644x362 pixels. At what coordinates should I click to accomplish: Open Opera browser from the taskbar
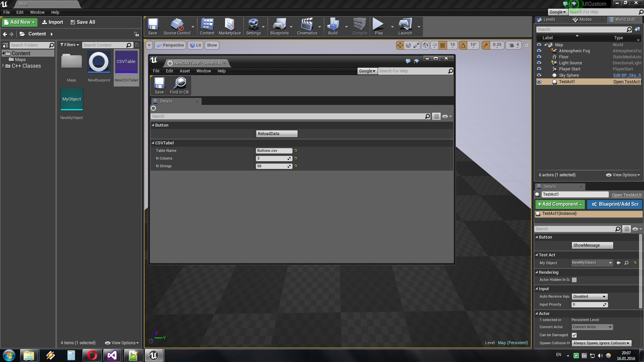click(92, 355)
